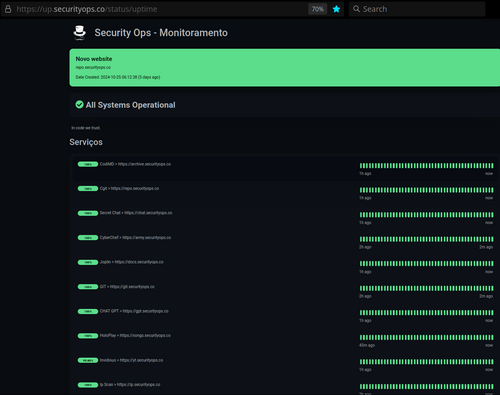The width and height of the screenshot is (500, 395).
Task: Click the "2m ago" label under the GIT heartbeat
Action: coord(486,296)
